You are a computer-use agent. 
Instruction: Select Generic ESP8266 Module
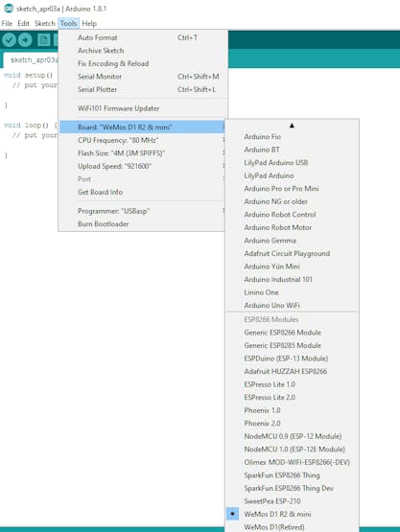[292, 333]
